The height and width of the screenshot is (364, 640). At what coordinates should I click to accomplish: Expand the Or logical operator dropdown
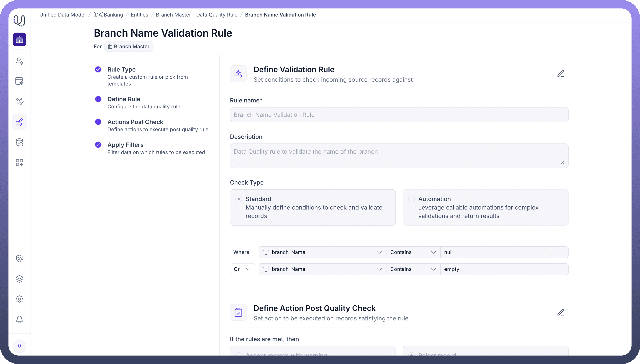(242, 269)
